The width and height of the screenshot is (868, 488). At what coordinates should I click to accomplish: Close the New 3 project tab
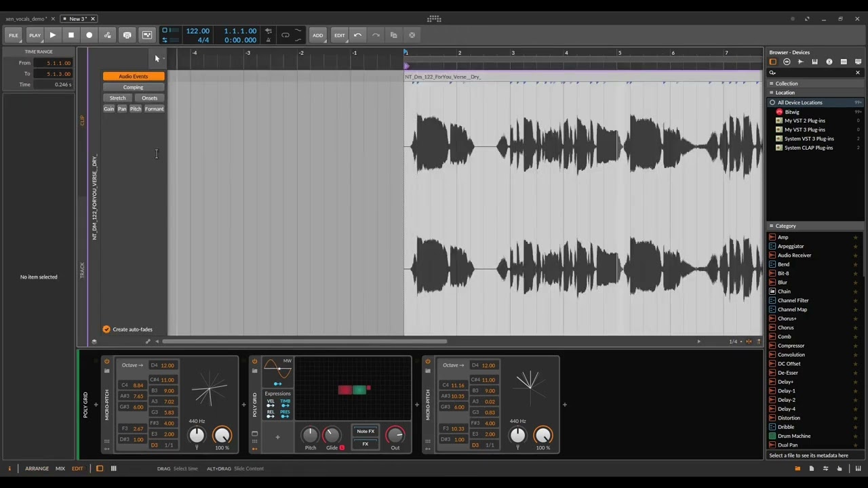pyautogui.click(x=93, y=19)
